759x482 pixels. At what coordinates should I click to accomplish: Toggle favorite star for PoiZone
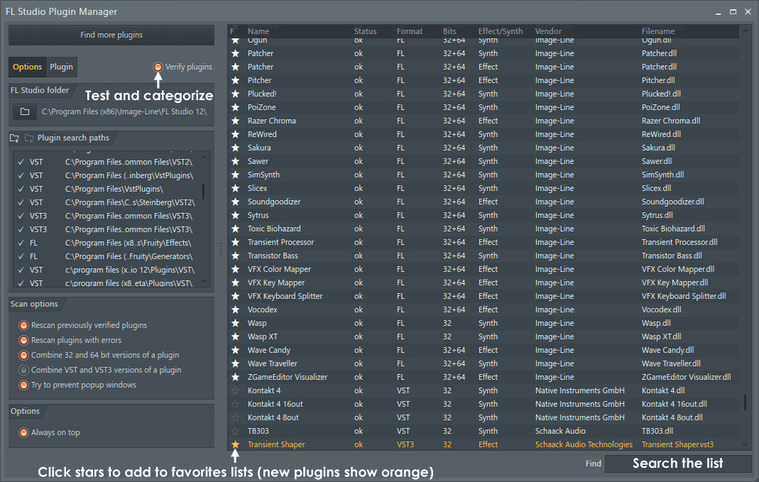(235, 107)
